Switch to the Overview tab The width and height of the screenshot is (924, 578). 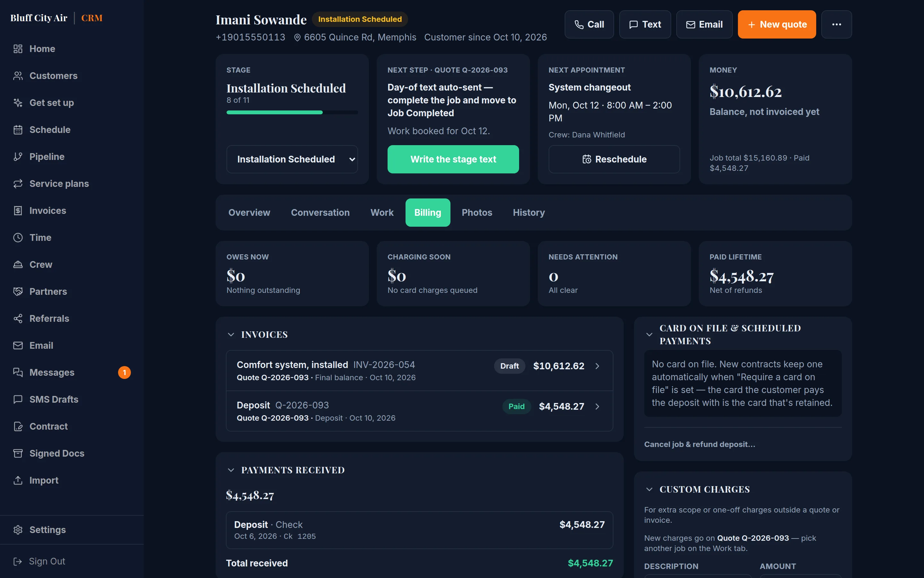(249, 213)
